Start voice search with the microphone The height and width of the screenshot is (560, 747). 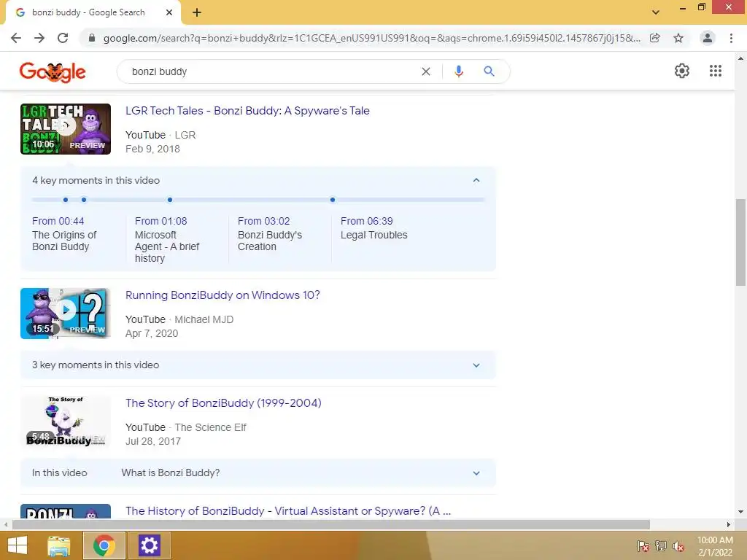tap(458, 71)
